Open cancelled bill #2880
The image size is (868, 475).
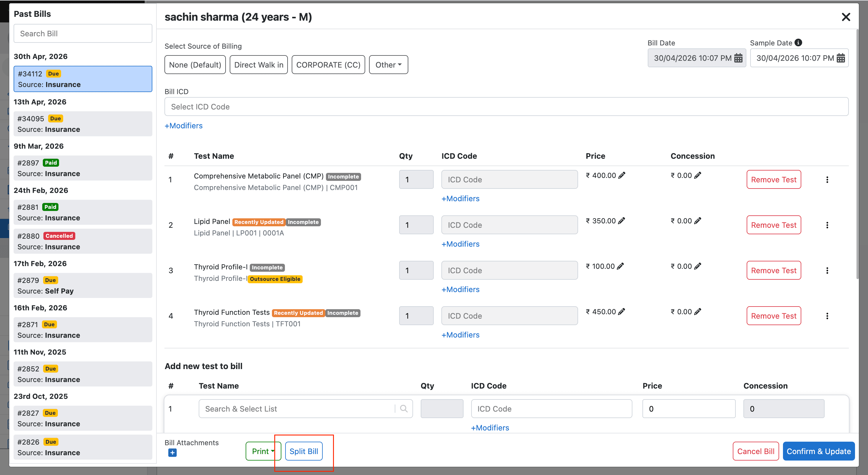point(83,241)
